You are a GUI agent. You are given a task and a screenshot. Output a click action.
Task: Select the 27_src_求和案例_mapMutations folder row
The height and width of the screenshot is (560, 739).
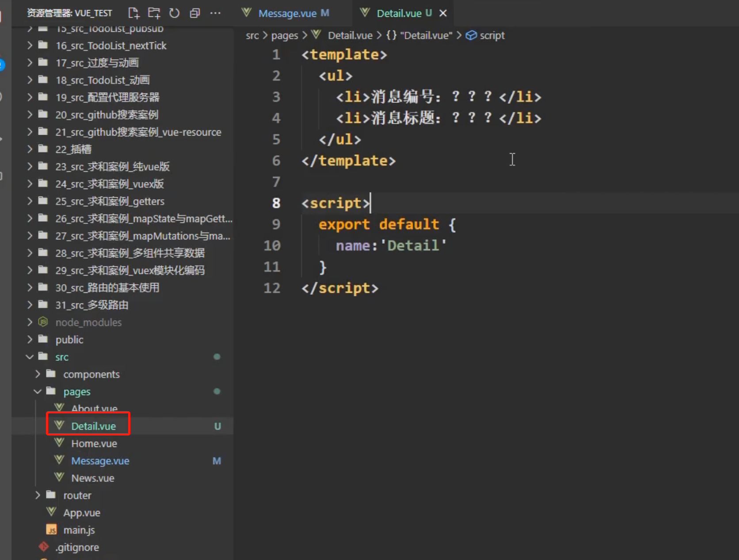[x=122, y=236]
